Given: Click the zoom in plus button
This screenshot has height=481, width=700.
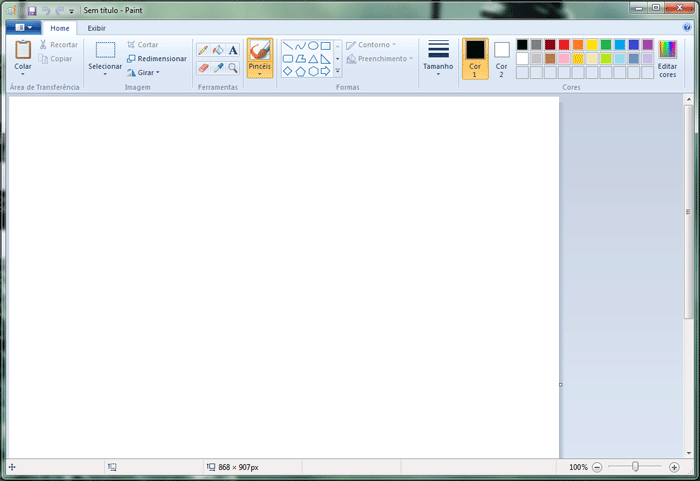Looking at the screenshot, I should pyautogui.click(x=674, y=467).
